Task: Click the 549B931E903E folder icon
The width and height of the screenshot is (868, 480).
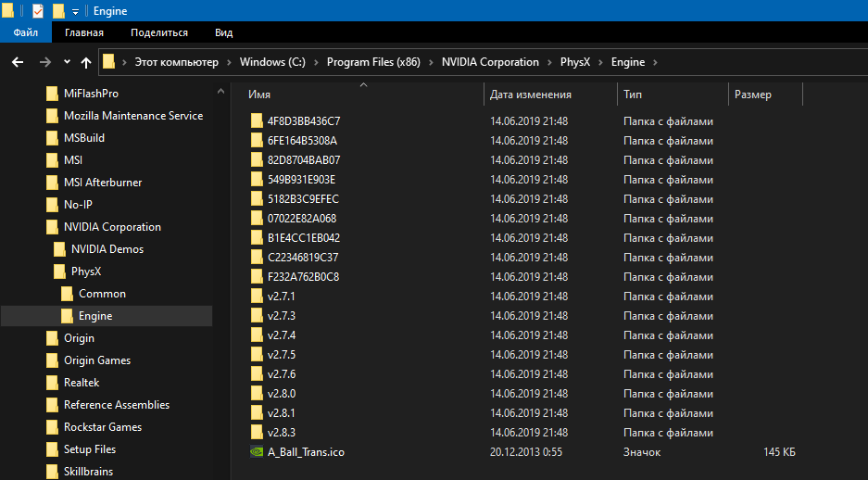Action: (x=257, y=179)
